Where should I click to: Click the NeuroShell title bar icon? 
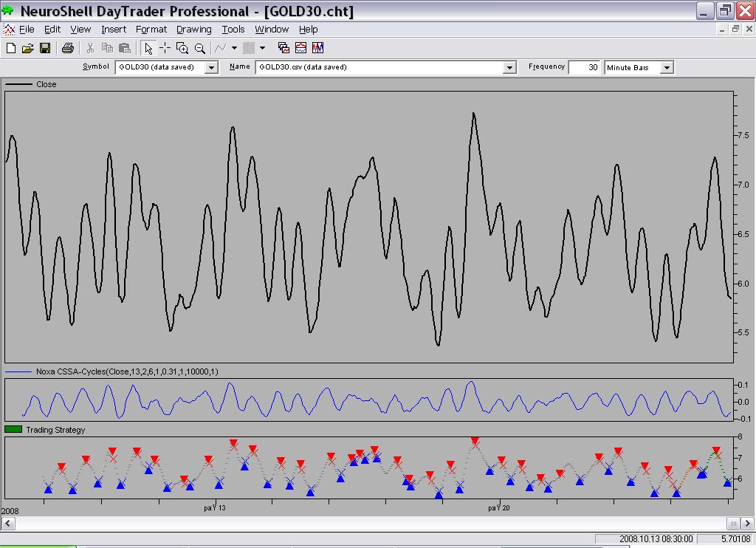click(7, 10)
